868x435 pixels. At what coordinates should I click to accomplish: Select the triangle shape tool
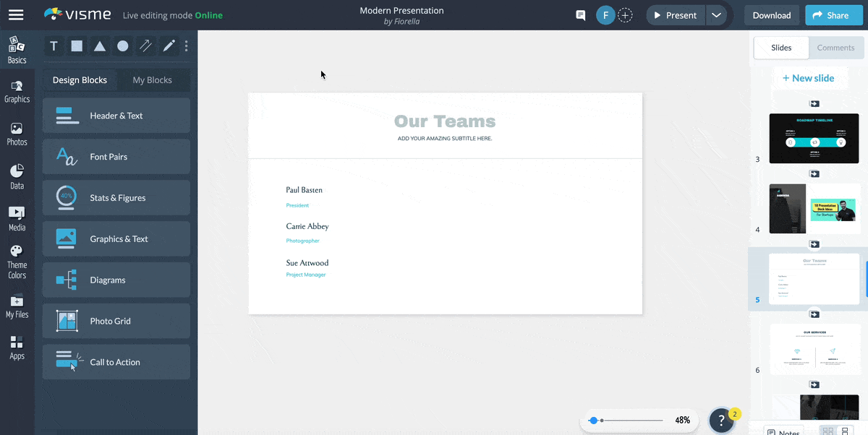(100, 46)
